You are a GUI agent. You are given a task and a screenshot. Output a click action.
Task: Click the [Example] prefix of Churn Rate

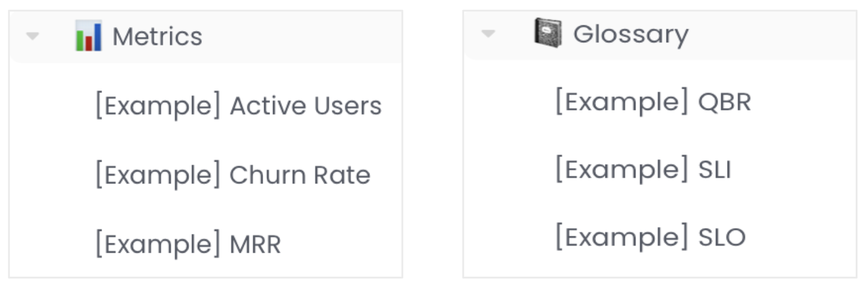pos(158,175)
